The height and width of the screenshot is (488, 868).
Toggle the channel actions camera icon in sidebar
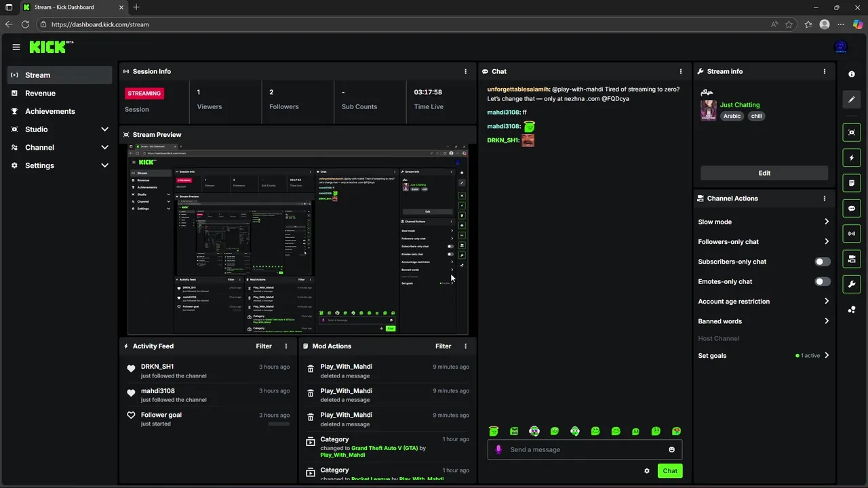click(x=852, y=259)
